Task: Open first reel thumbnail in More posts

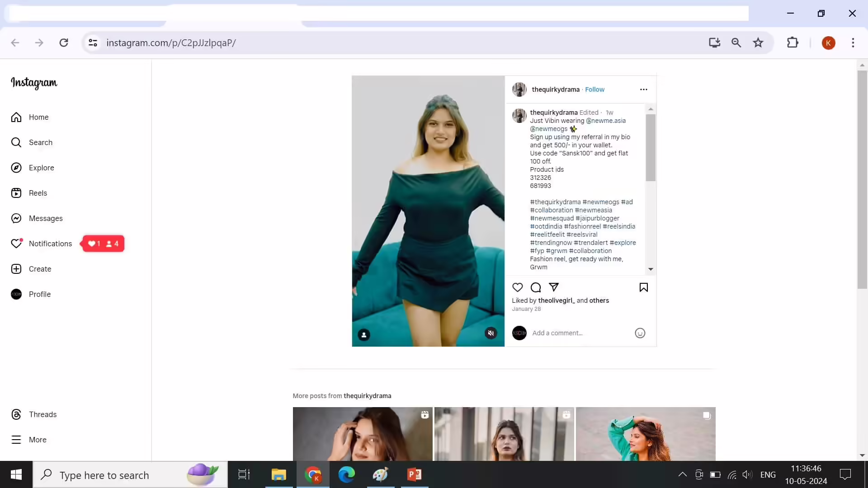Action: coord(363,434)
